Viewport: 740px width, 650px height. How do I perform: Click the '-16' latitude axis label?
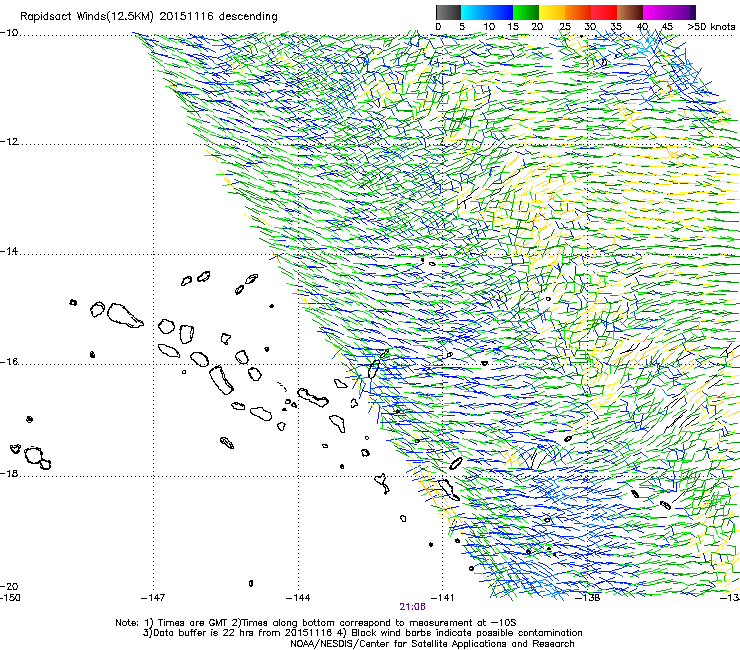tap(9, 362)
